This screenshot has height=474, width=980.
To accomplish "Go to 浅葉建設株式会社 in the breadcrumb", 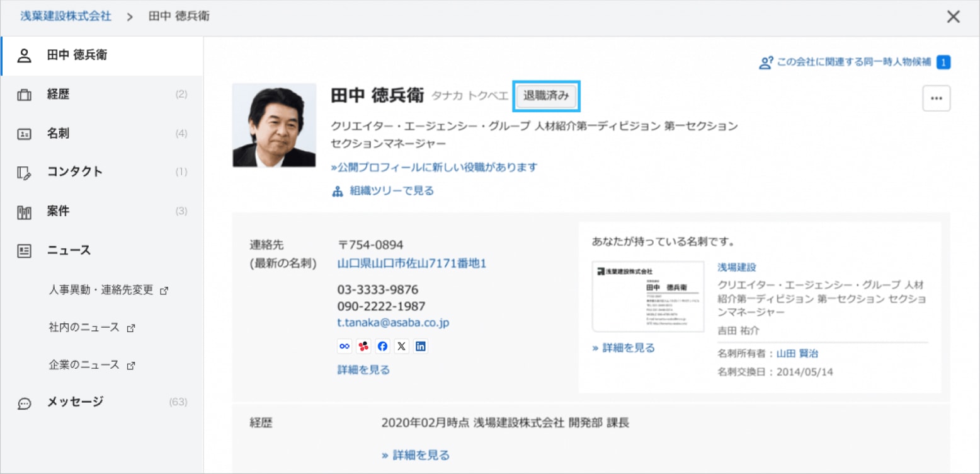I will point(66,16).
